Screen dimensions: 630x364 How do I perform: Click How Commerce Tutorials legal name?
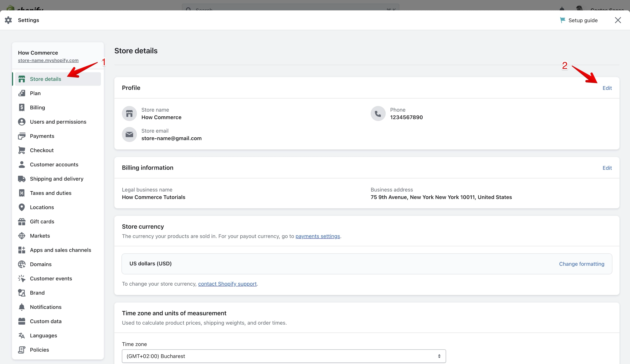(x=154, y=197)
